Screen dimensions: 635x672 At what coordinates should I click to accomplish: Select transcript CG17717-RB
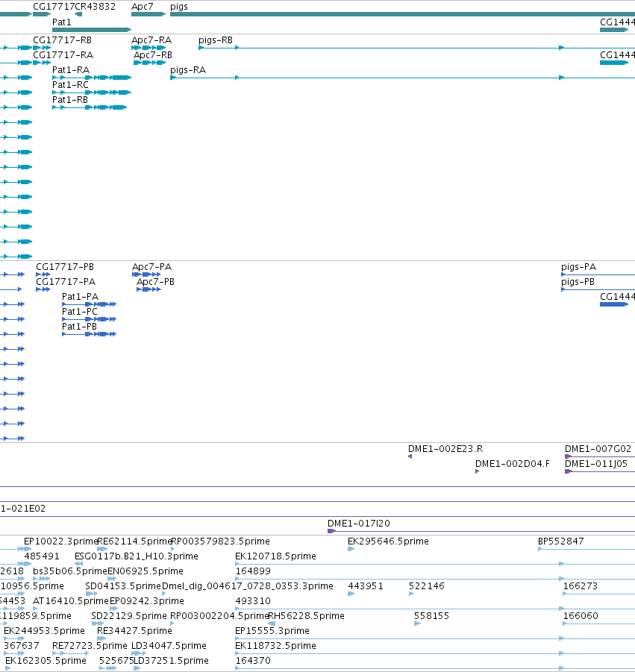pyautogui.click(x=42, y=48)
